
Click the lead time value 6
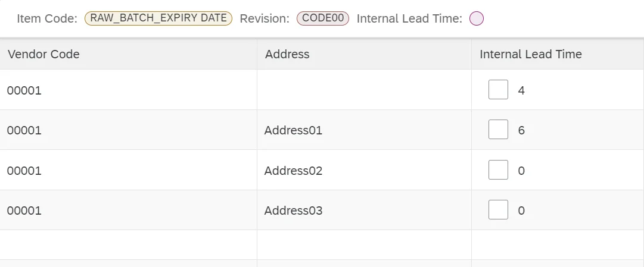(521, 130)
